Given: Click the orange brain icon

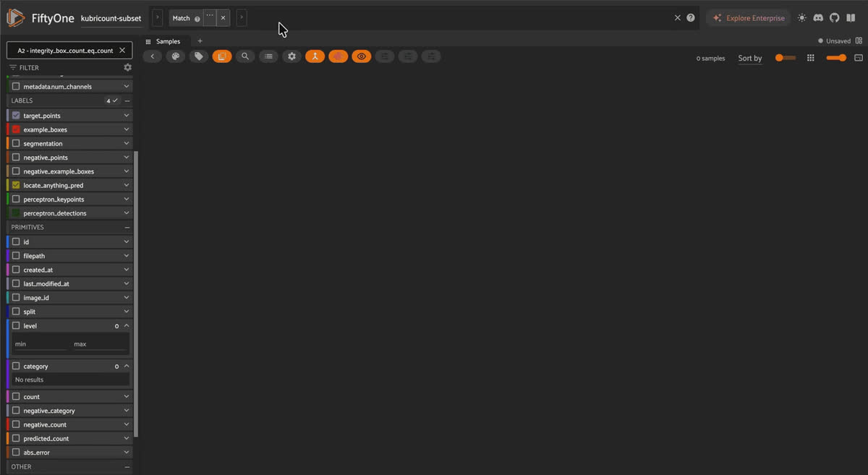Looking at the screenshot, I should (338, 56).
